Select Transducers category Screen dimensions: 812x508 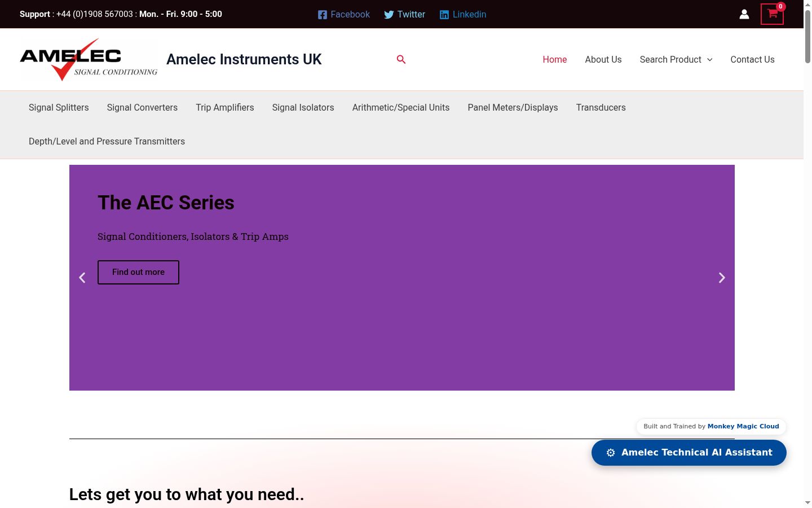(601, 108)
